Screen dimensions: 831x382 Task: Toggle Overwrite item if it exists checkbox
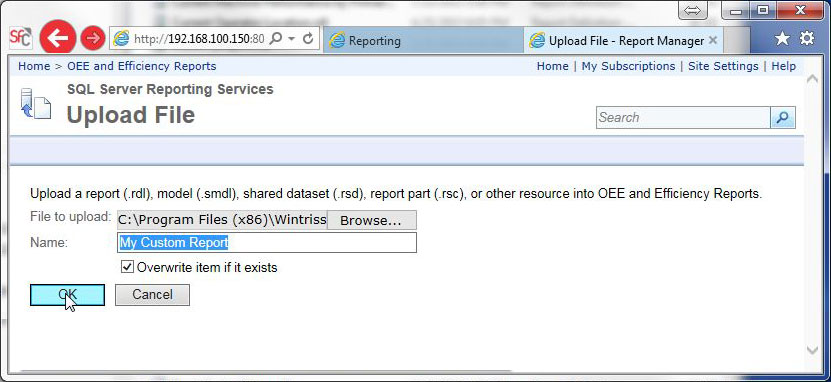(127, 266)
